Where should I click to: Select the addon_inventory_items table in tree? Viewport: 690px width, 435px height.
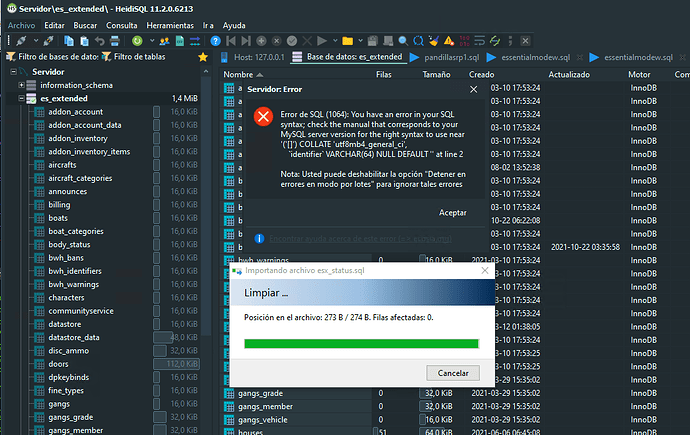click(88, 151)
